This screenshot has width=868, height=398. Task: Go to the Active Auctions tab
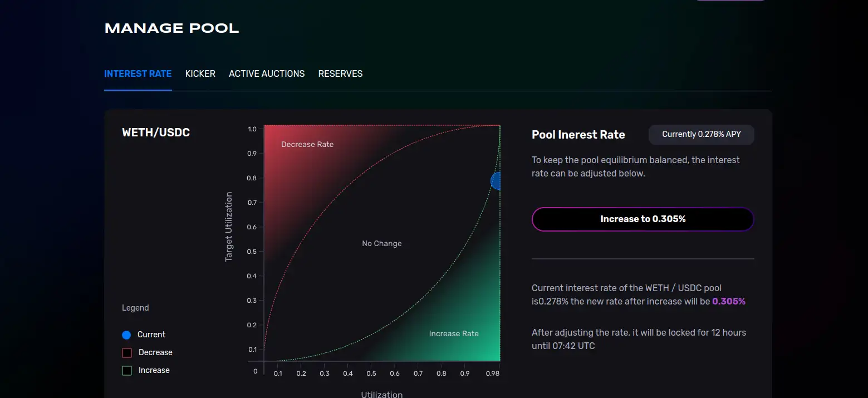(267, 73)
